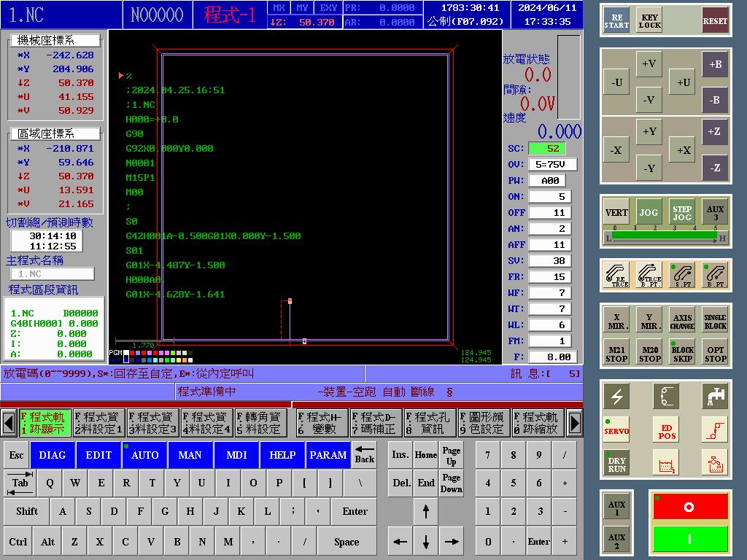Switch to DIAG mode tab

point(53,455)
